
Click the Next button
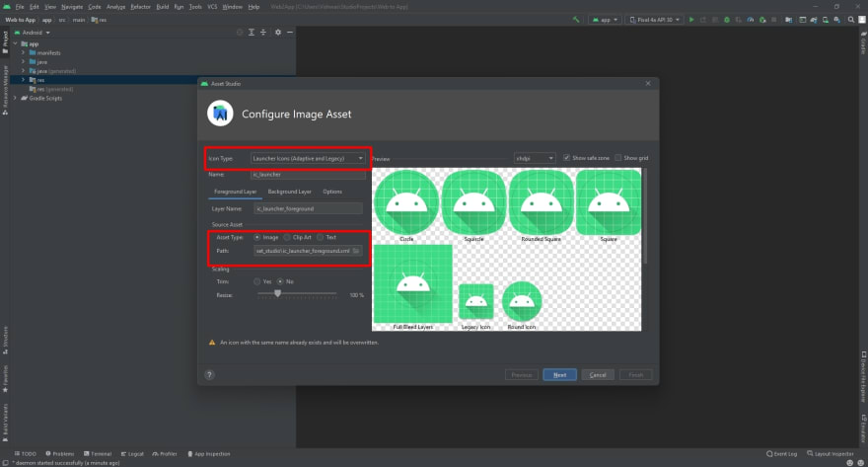pos(559,375)
